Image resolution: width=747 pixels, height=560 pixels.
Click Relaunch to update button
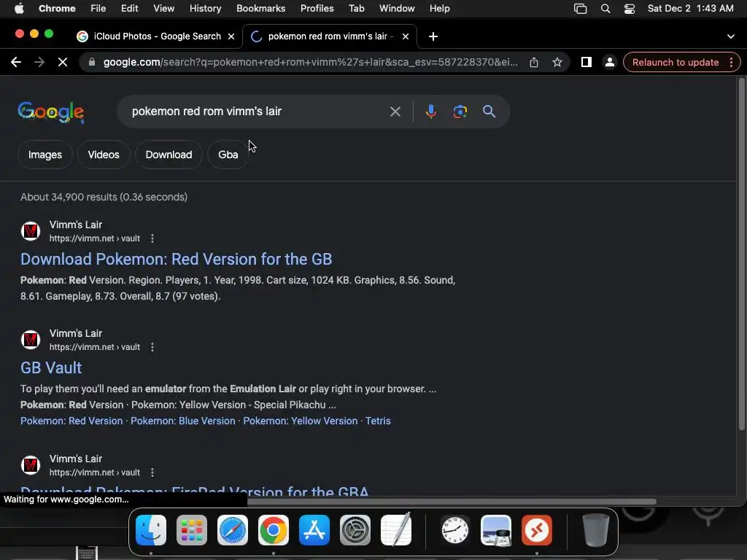point(676,63)
